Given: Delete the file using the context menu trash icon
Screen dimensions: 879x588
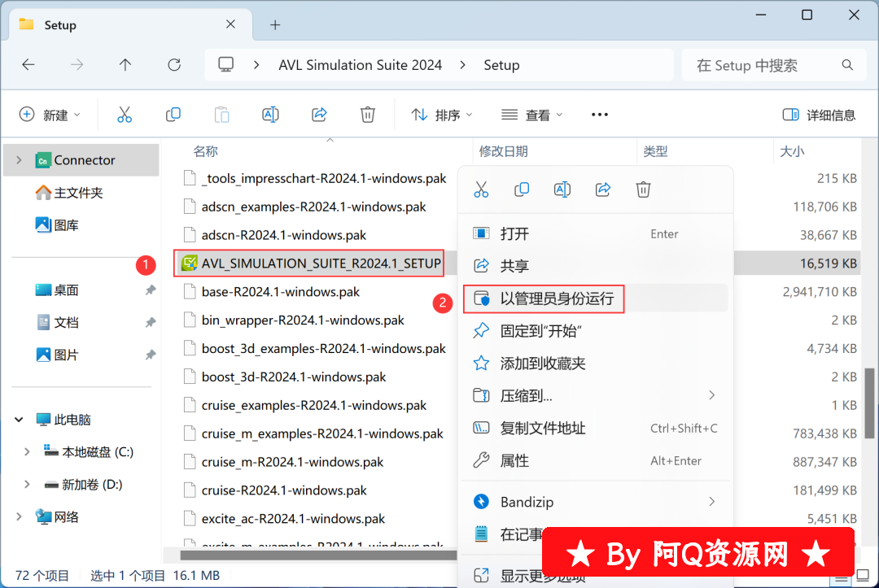Looking at the screenshot, I should [643, 189].
